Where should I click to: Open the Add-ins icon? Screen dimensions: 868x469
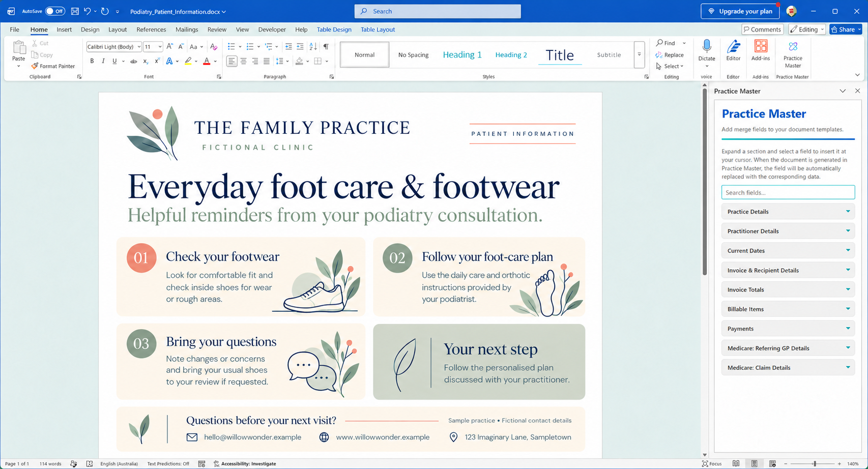tap(761, 50)
